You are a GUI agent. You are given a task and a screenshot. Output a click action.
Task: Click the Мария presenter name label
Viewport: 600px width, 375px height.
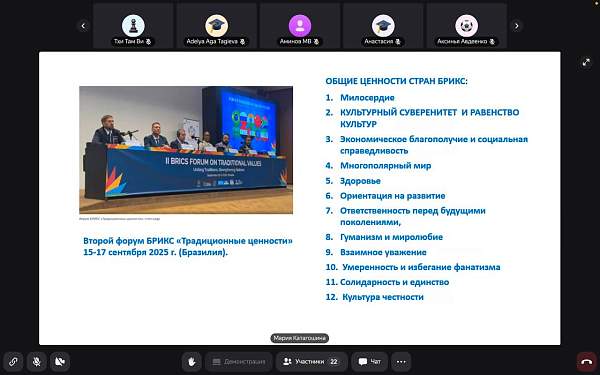[300, 338]
